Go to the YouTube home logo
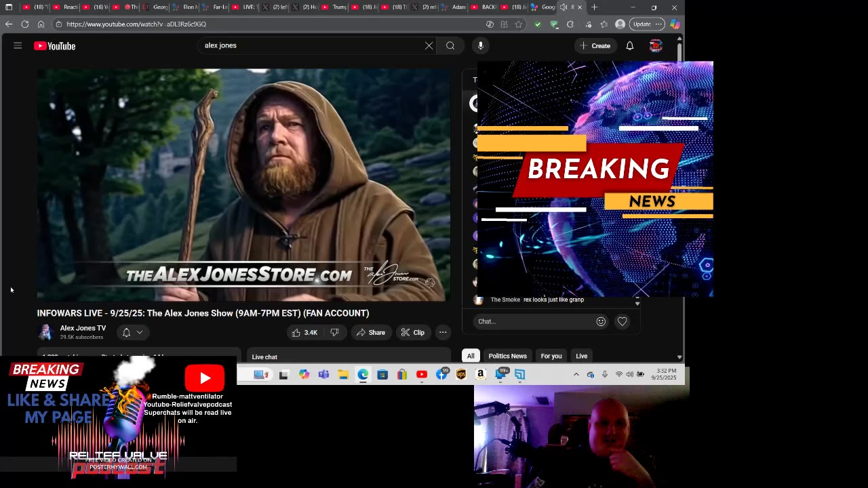 pos(55,46)
